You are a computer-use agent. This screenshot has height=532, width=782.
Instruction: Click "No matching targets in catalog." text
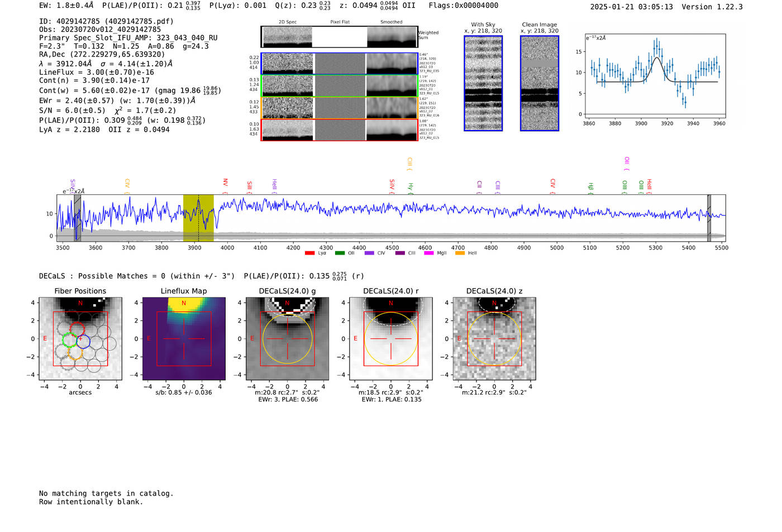[106, 493]
